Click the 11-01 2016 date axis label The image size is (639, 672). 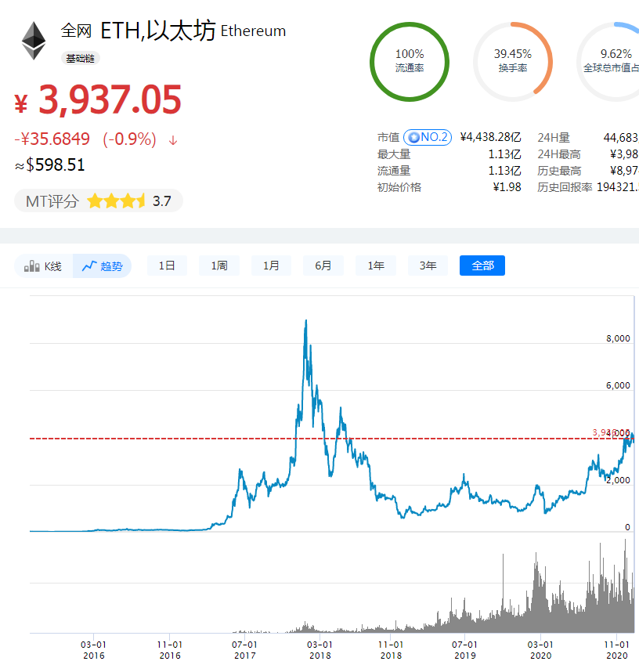170,650
